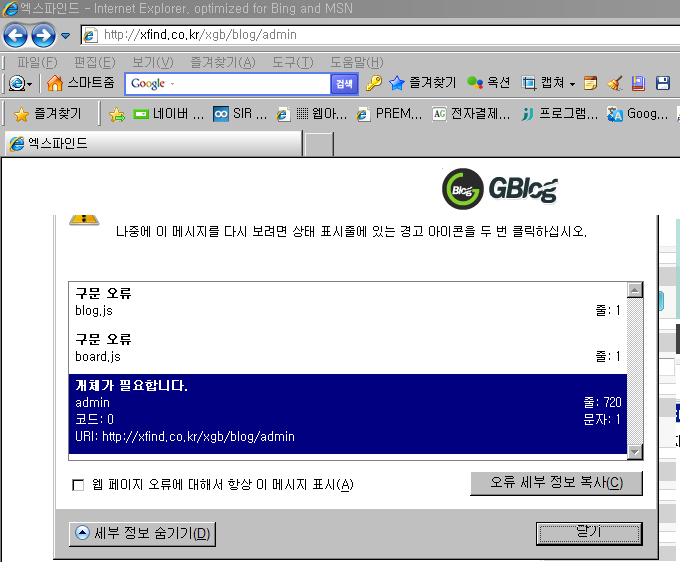The image size is (693, 572).
Task: Click the browser Forward arrow button
Action: 42,36
